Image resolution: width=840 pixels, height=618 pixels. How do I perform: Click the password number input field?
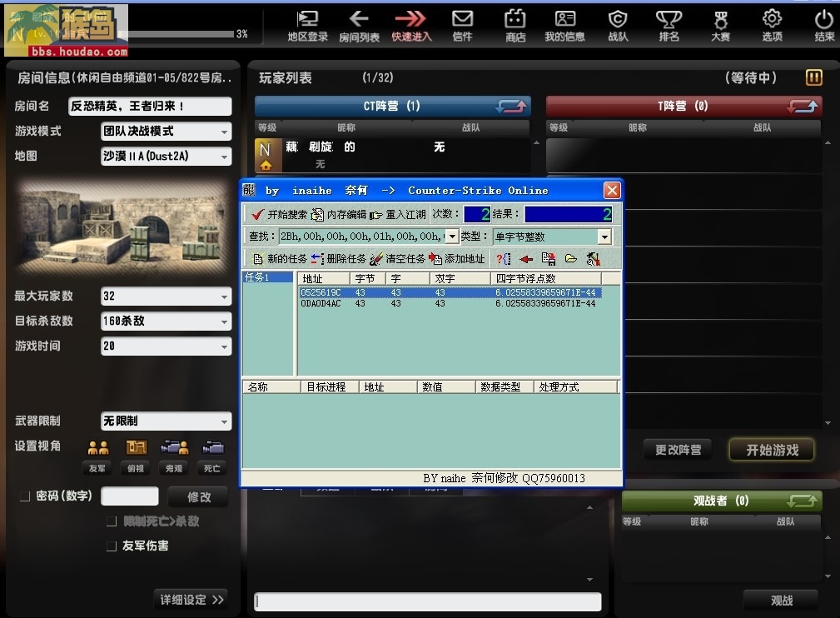[x=130, y=496]
